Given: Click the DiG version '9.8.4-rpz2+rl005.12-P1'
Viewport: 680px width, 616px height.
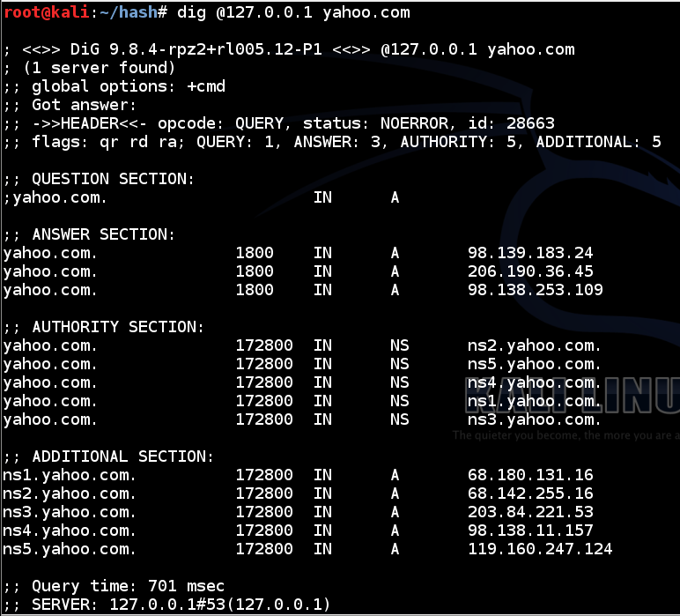Looking at the screenshot, I should tap(216, 50).
